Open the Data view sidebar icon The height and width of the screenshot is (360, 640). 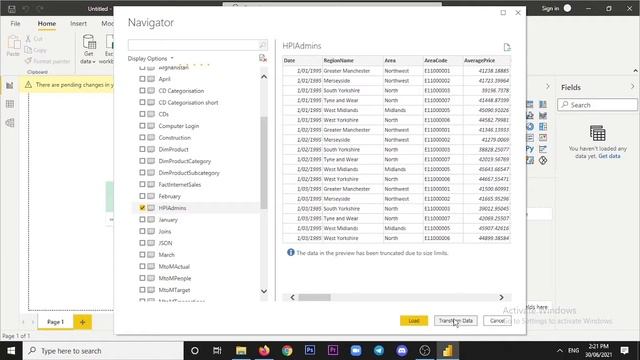10,104
